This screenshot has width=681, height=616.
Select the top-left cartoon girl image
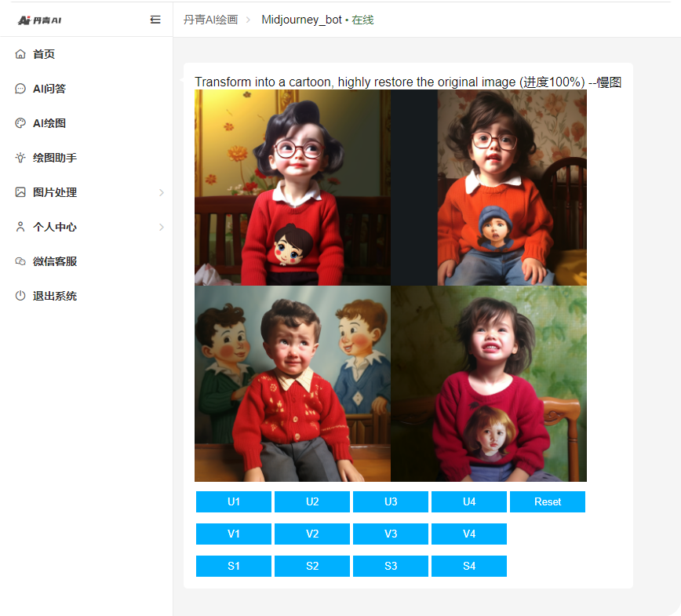point(292,188)
